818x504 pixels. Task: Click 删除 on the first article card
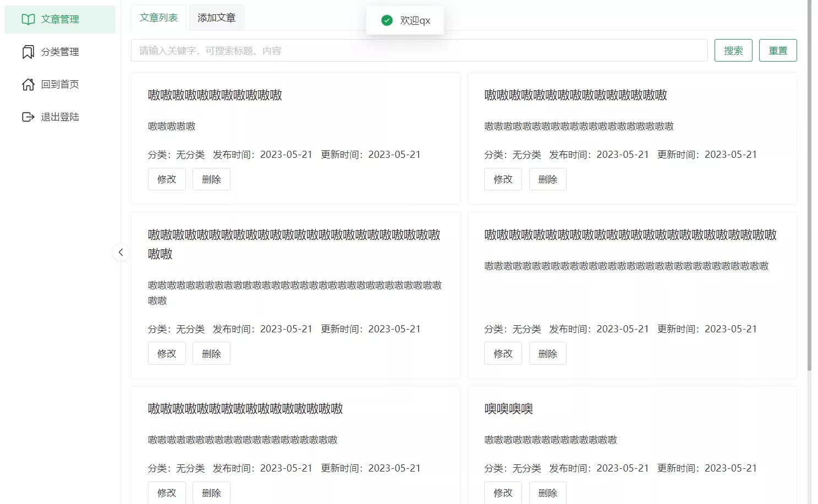pyautogui.click(x=211, y=179)
